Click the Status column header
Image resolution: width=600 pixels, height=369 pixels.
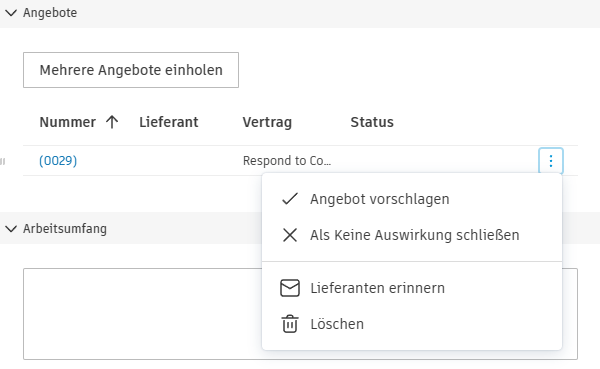click(x=372, y=122)
